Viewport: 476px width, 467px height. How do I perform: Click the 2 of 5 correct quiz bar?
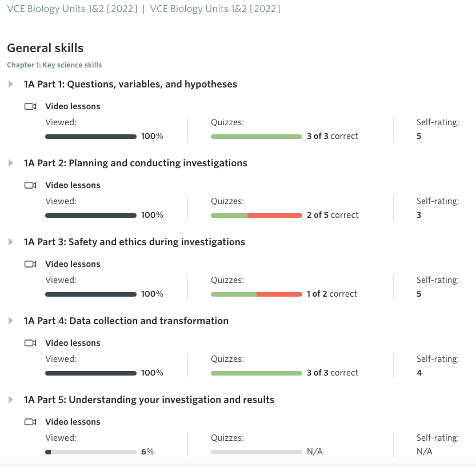coord(256,215)
